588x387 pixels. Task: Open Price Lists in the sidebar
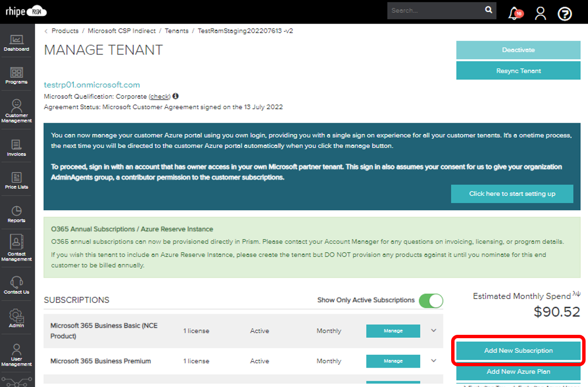click(16, 180)
